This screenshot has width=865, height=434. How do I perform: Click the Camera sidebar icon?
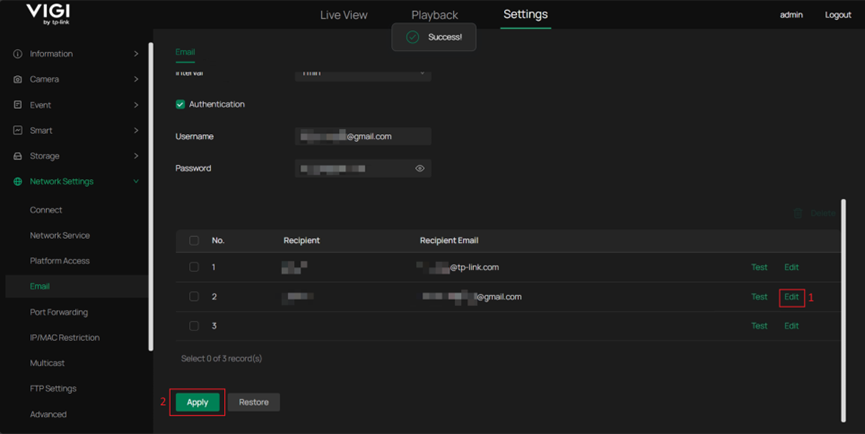coord(18,79)
